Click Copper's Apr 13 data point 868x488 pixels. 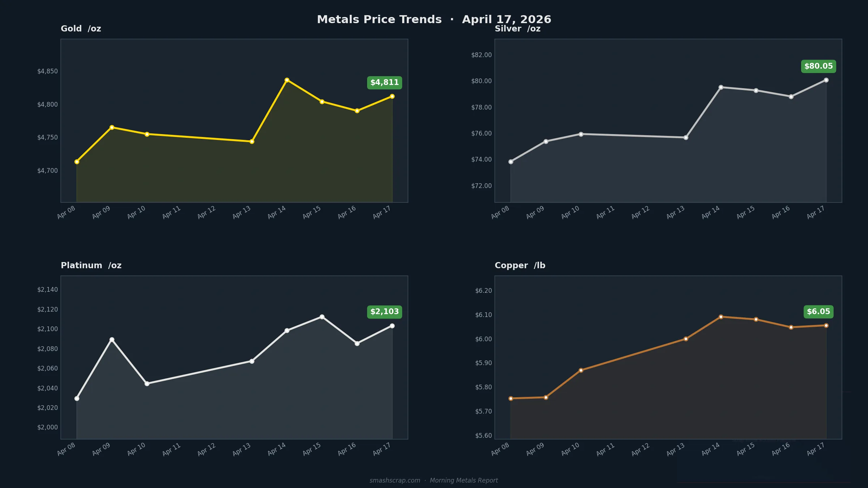tap(686, 339)
